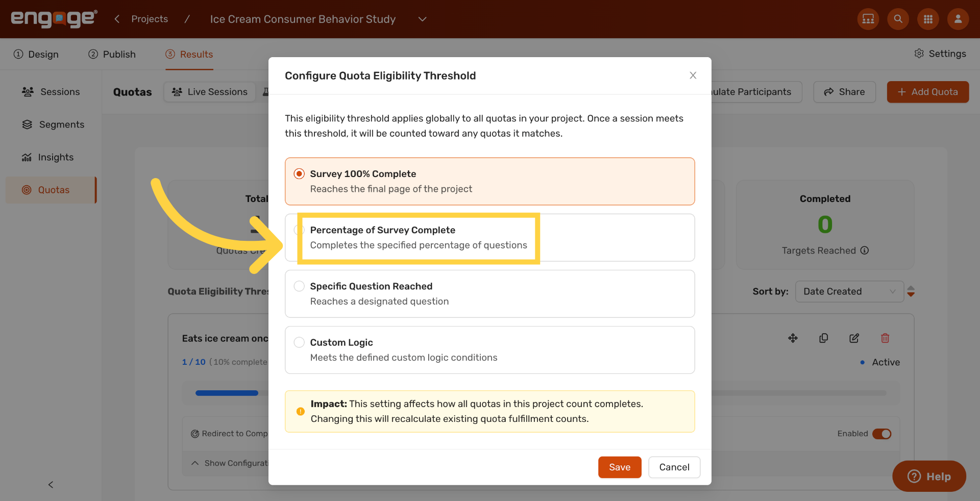Expand the project name dropdown chevron
This screenshot has height=501, width=980.
[422, 19]
